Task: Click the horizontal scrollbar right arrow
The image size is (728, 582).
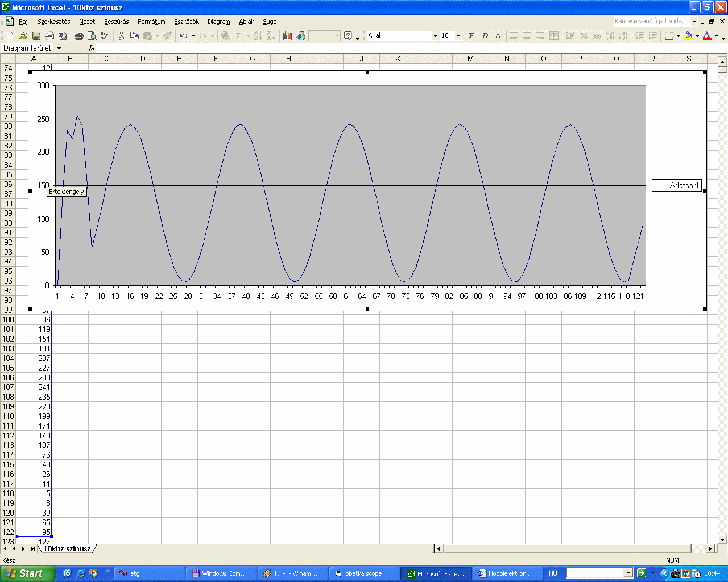Action: [x=710, y=548]
